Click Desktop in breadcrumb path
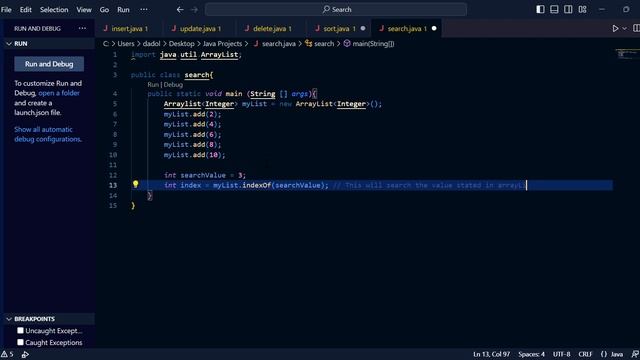 pos(182,43)
